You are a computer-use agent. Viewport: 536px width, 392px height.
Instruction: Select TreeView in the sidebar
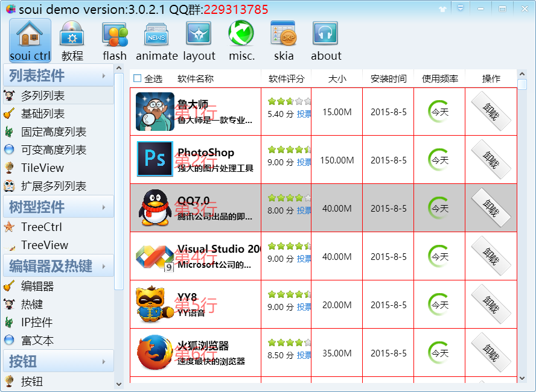coord(59,245)
